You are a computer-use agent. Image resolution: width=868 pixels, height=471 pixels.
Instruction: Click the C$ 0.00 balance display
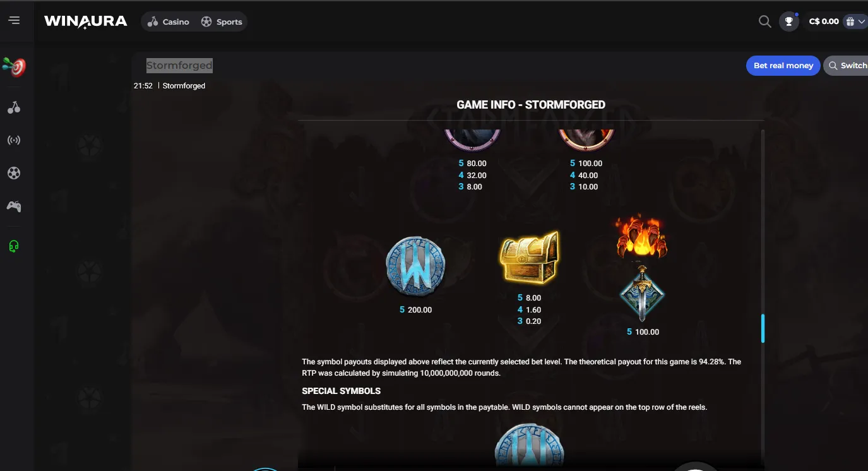[x=824, y=21]
